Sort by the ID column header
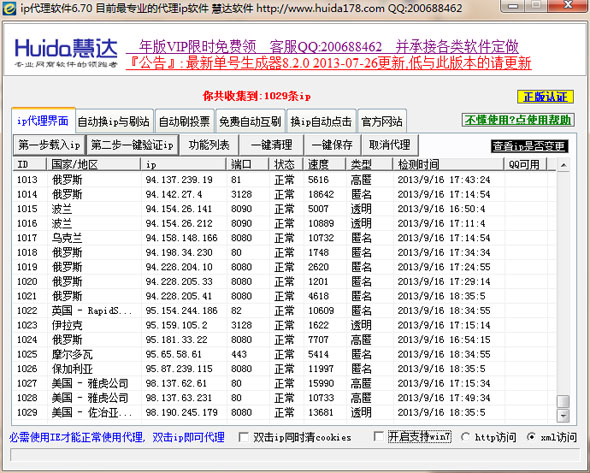Viewport: 590px width, 473px height. (x=30, y=164)
